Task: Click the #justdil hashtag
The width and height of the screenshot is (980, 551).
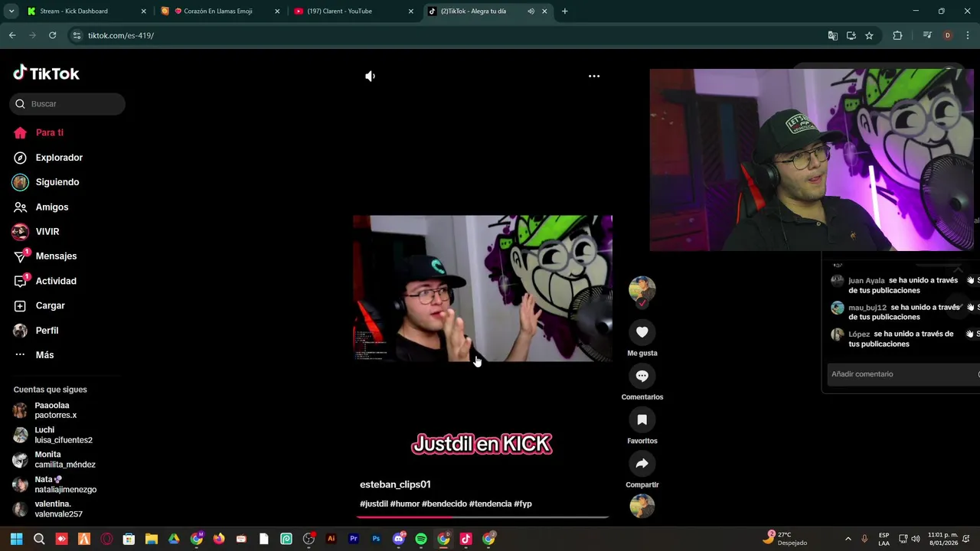Action: 374,504
